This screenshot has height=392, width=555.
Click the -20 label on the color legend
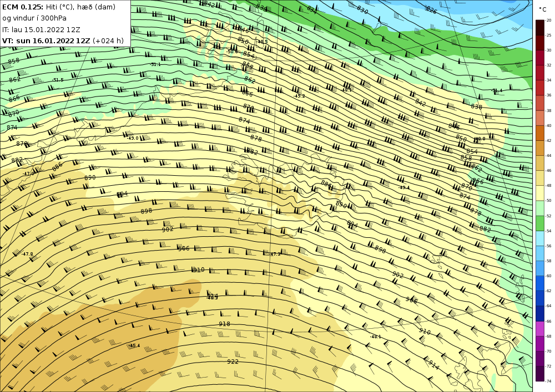click(548, 21)
